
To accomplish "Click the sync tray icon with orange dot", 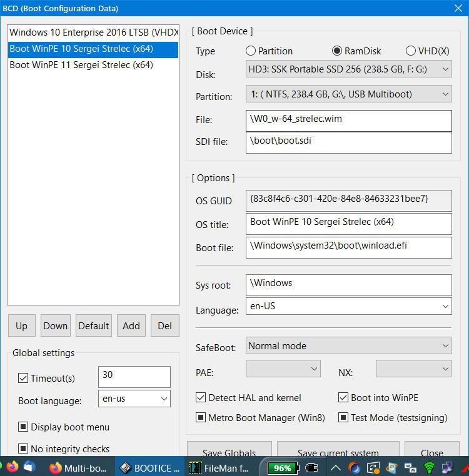I will 373,468.
